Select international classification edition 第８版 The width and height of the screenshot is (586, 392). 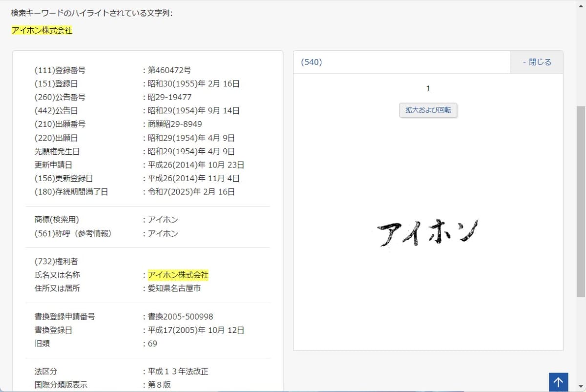click(160, 385)
